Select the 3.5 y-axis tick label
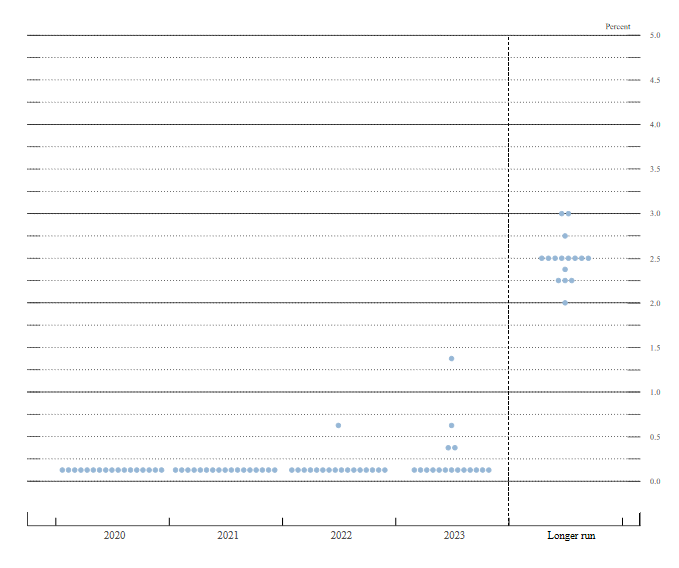Image resolution: width=679 pixels, height=568 pixels. click(x=655, y=169)
